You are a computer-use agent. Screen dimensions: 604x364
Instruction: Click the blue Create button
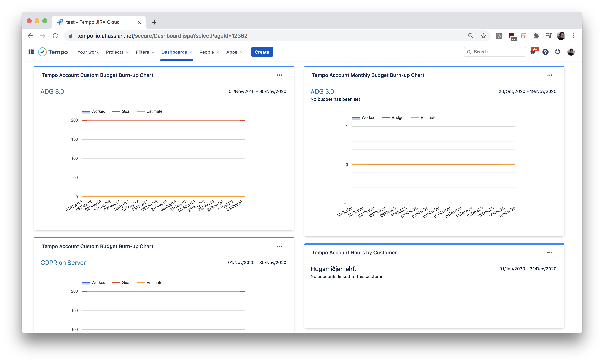tap(262, 52)
